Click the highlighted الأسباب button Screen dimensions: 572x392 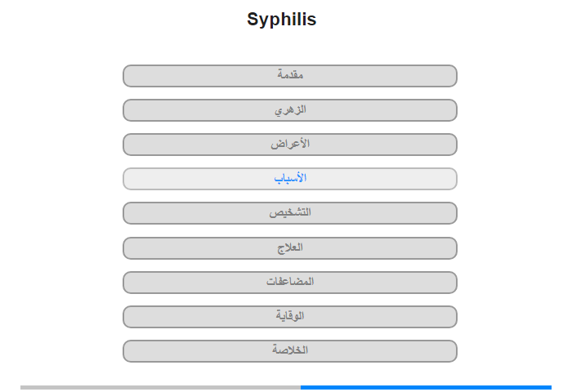[290, 179]
